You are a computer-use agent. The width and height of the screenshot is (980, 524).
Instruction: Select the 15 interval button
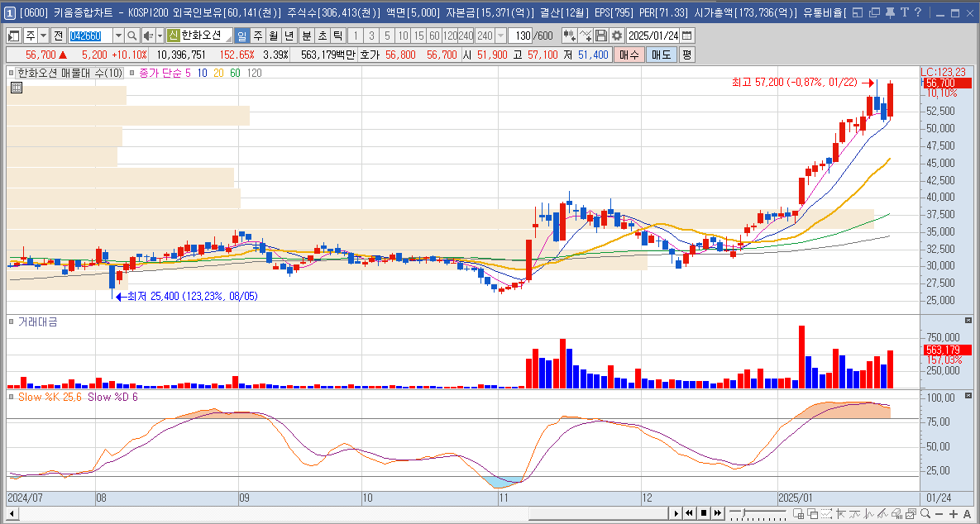tap(418, 36)
